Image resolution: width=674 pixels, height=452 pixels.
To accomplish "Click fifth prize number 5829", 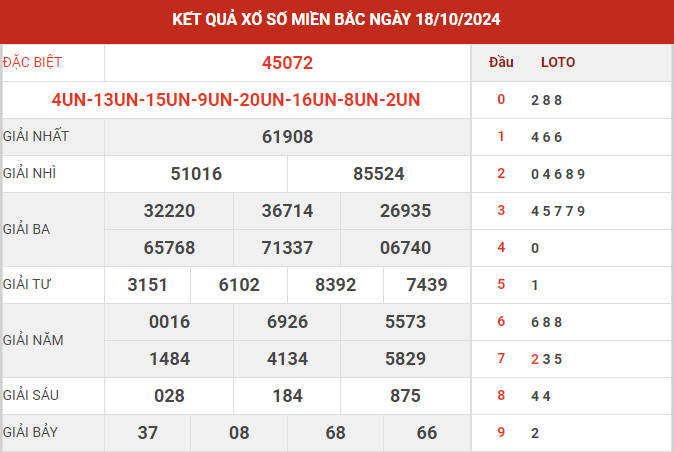I will [x=405, y=358].
